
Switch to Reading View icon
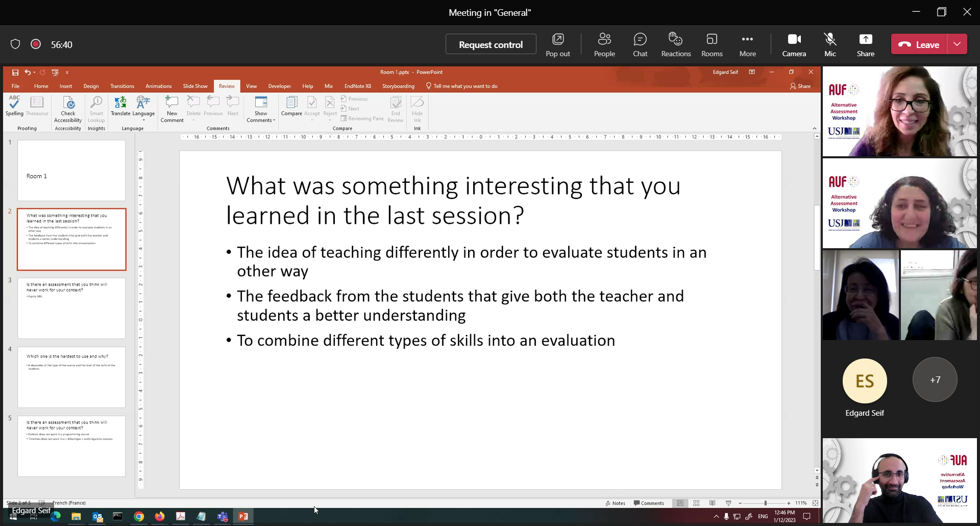click(713, 503)
